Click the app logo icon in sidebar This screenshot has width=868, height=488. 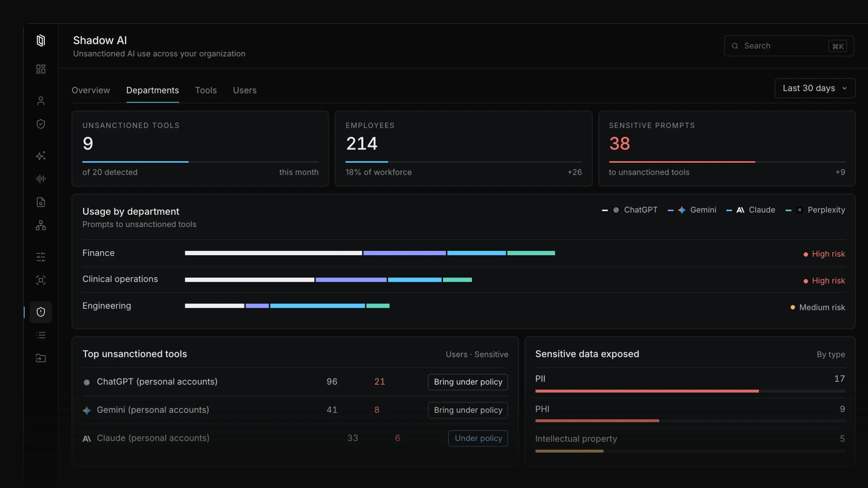41,40
